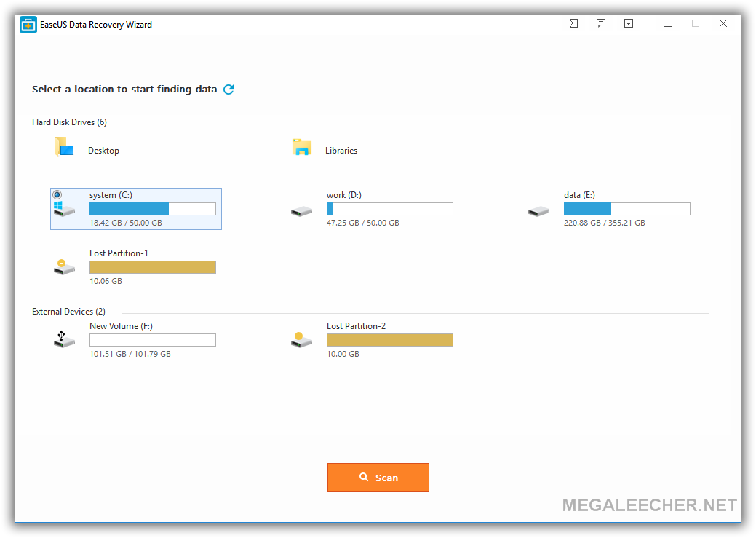The height and width of the screenshot is (538, 756).
Task: Click the "10.00 GB" size text
Action: pyautogui.click(x=343, y=354)
